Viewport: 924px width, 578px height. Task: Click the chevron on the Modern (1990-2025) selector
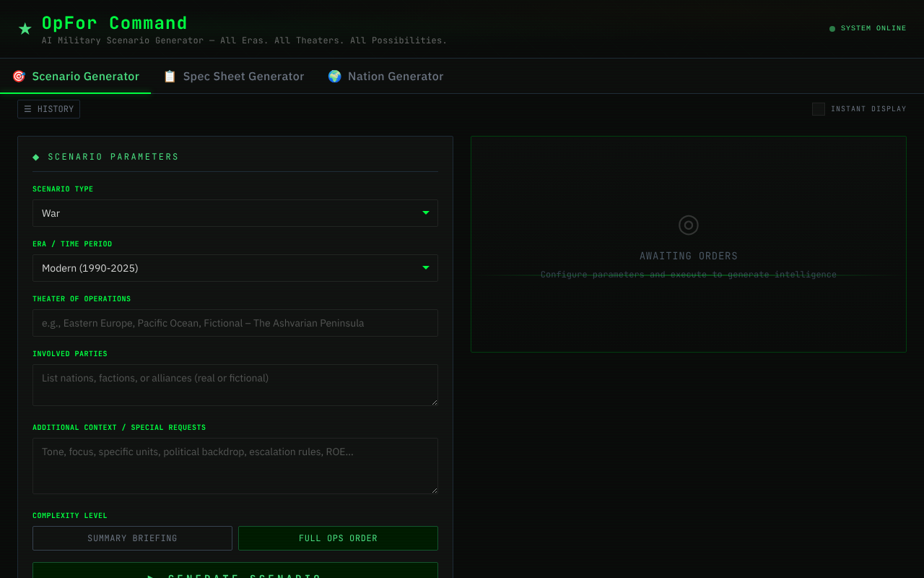(x=425, y=267)
